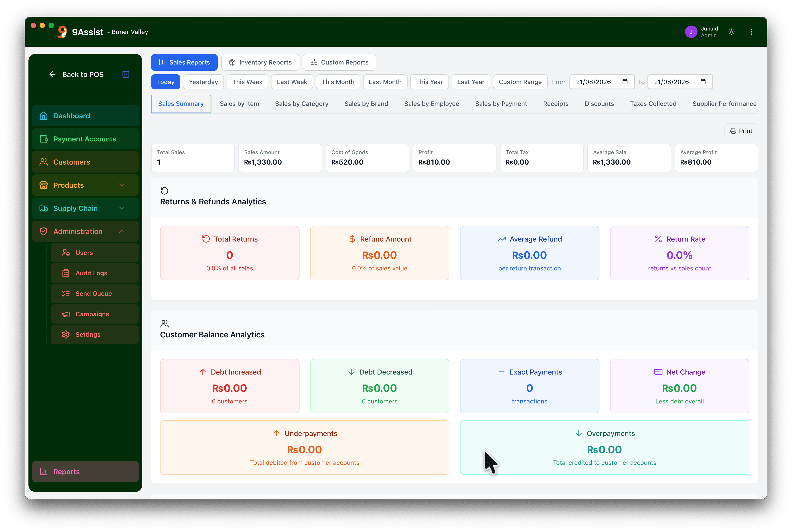View the Taxes Collected tab
Screen dimensions: 792x532
tap(653, 104)
